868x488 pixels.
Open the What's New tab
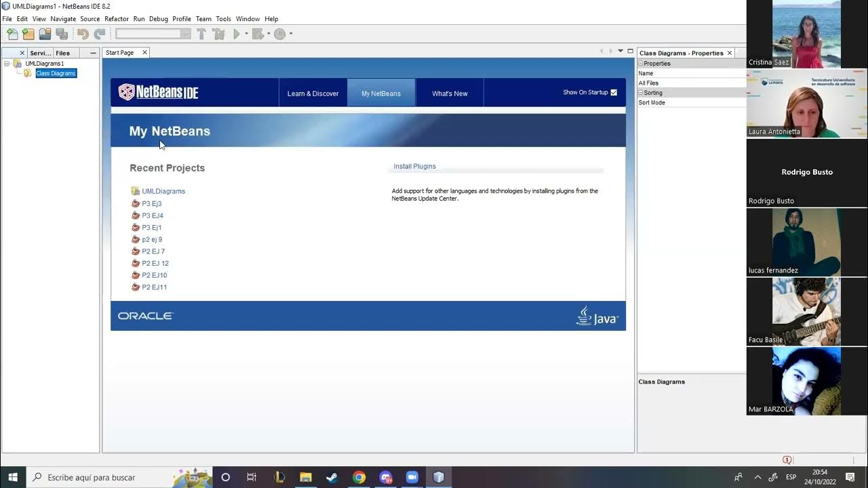click(450, 94)
